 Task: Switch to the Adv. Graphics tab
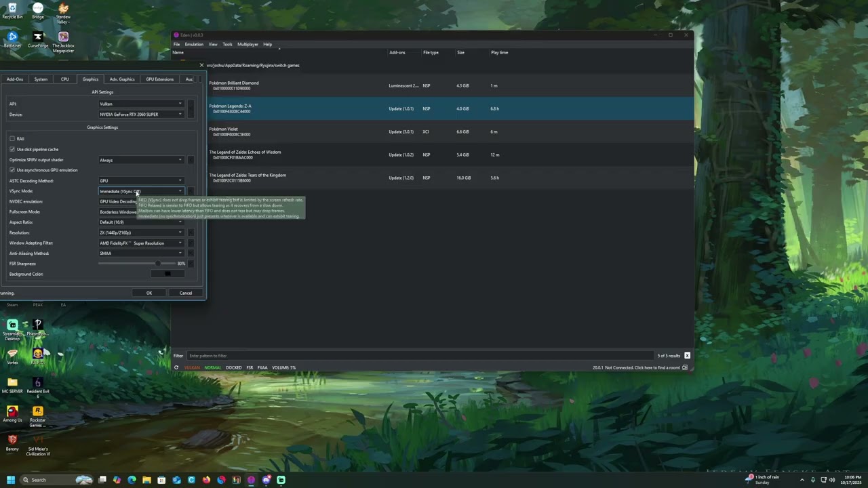(122, 79)
